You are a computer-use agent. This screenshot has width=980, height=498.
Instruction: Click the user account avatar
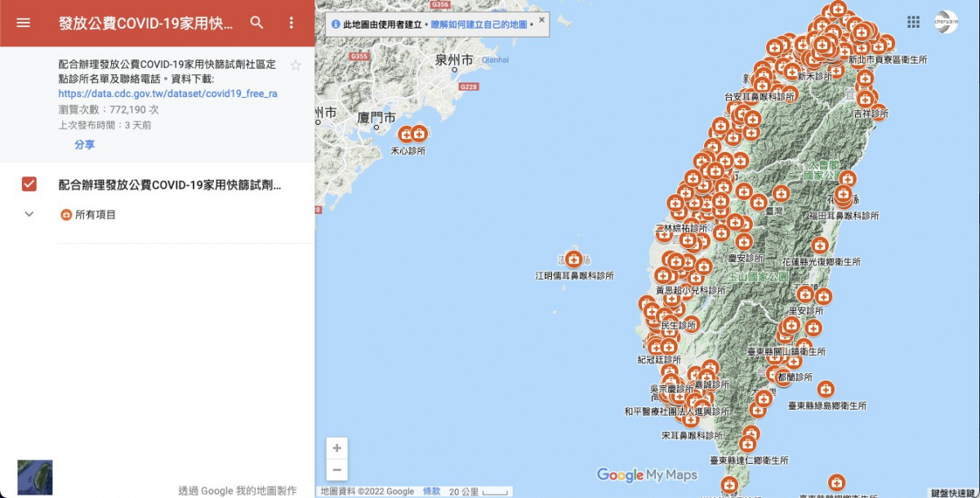(946, 22)
